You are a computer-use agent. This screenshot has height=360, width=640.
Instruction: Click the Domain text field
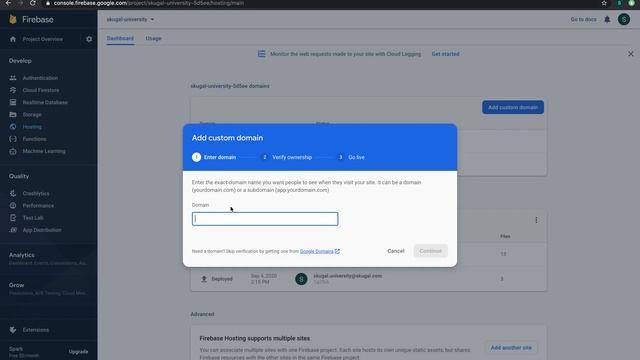tap(265, 219)
